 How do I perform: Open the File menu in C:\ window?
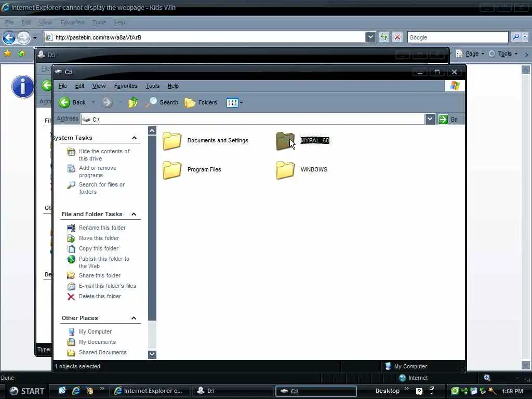point(63,86)
